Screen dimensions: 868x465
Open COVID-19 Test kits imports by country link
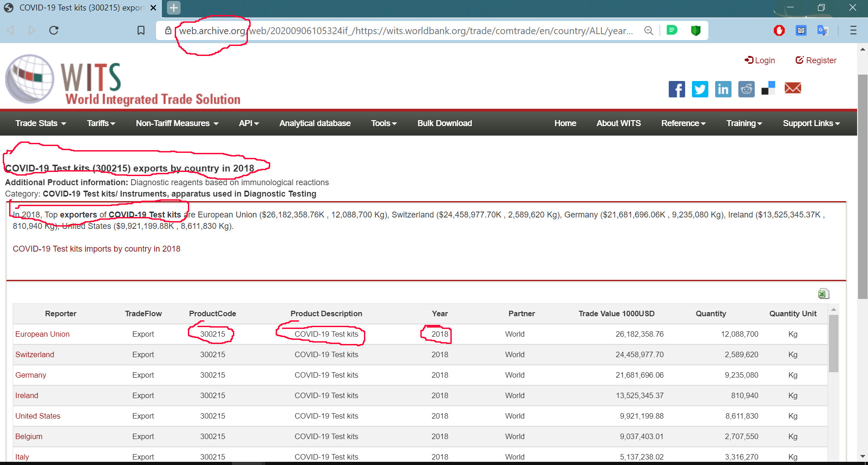click(96, 249)
